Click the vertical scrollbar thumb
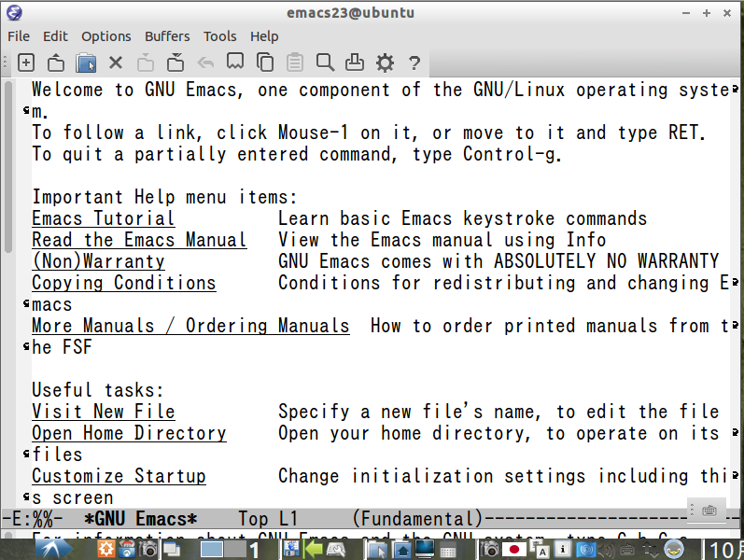 (x=8, y=167)
